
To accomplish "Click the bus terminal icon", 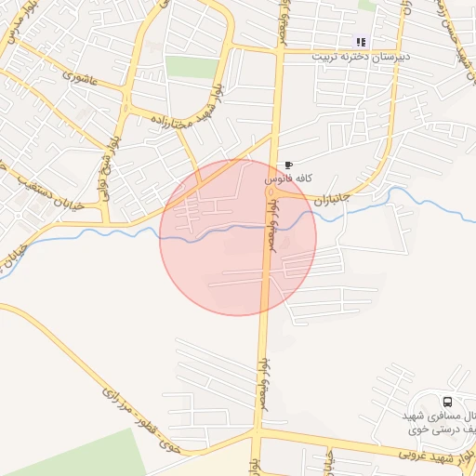I will point(447,402).
